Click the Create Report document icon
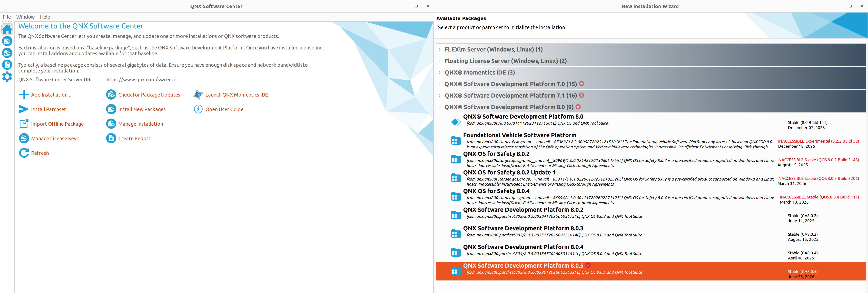This screenshot has width=868, height=293. point(111,138)
